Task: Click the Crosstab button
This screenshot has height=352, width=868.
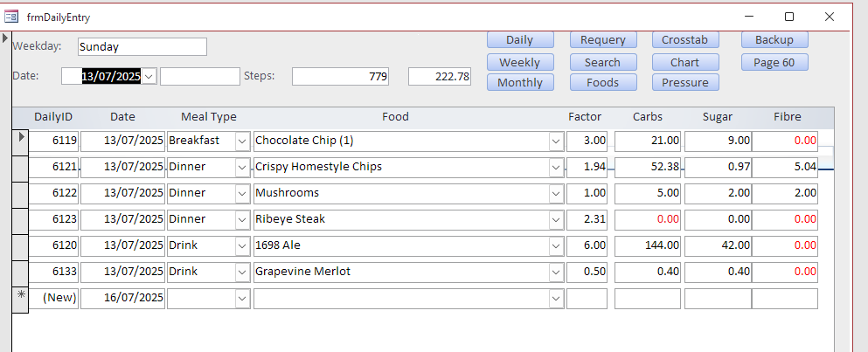Action: [x=684, y=40]
